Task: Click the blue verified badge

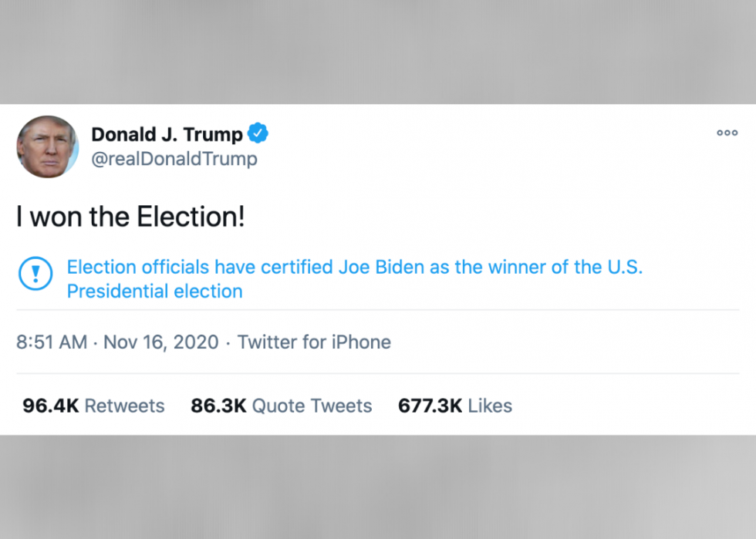Action: click(x=258, y=134)
